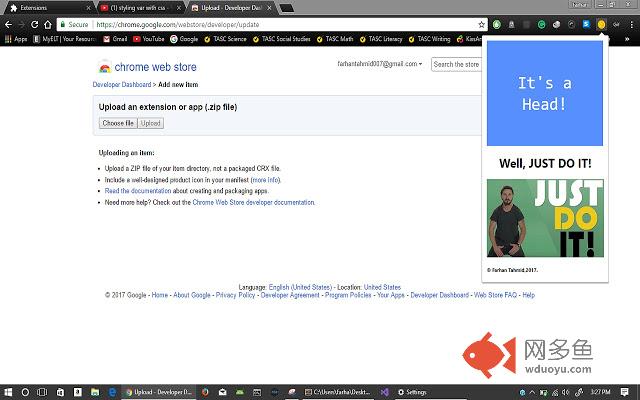Click the blue "It's a Head!" square

pyautogui.click(x=544, y=93)
